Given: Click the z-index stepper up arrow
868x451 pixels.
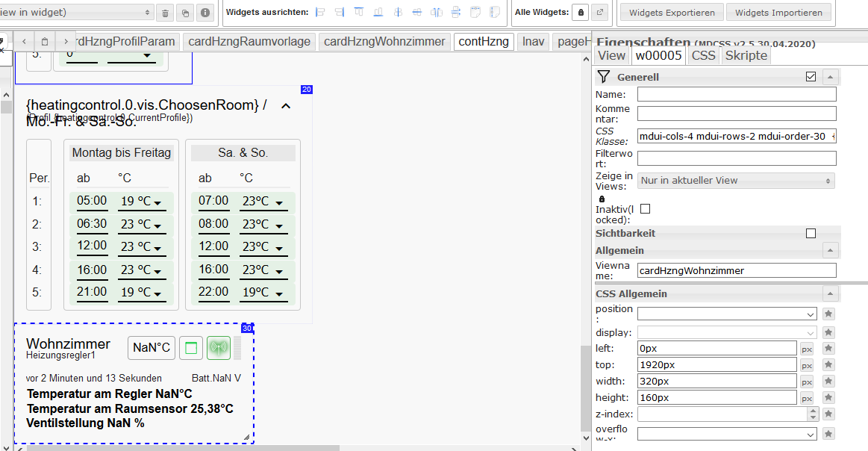Looking at the screenshot, I should click(x=813, y=411).
